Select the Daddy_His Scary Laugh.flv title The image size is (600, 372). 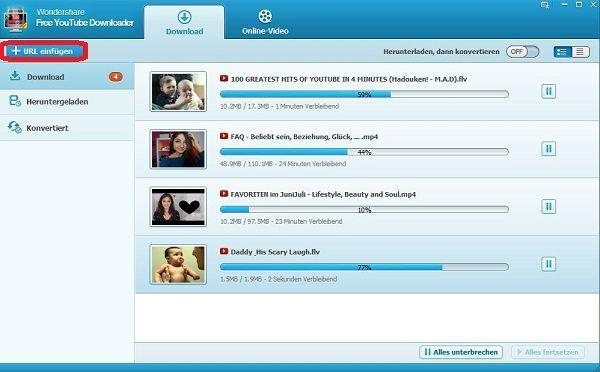coord(275,252)
